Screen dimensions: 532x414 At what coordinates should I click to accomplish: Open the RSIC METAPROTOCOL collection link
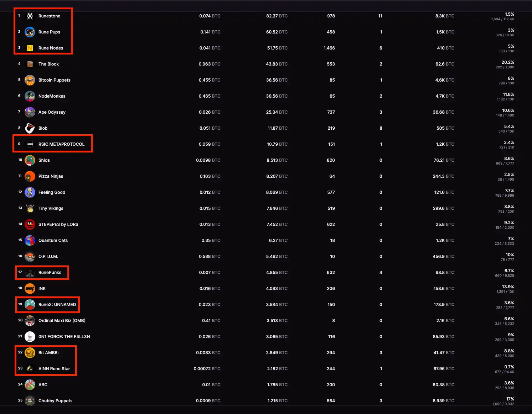click(x=61, y=144)
